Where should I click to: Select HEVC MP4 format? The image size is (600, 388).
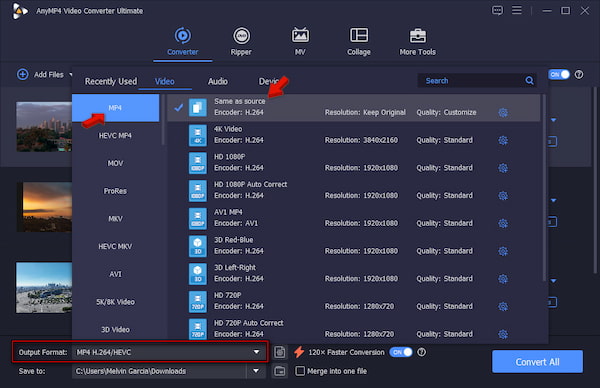(115, 135)
